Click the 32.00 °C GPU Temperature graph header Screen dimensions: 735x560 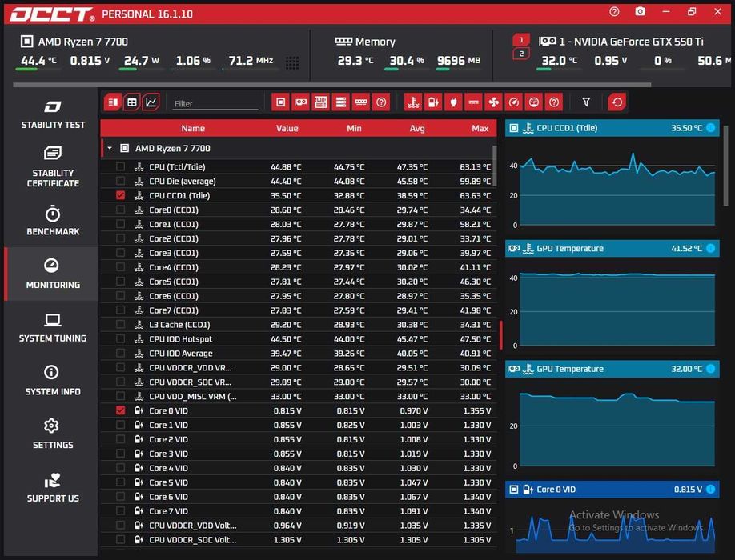[x=612, y=369]
